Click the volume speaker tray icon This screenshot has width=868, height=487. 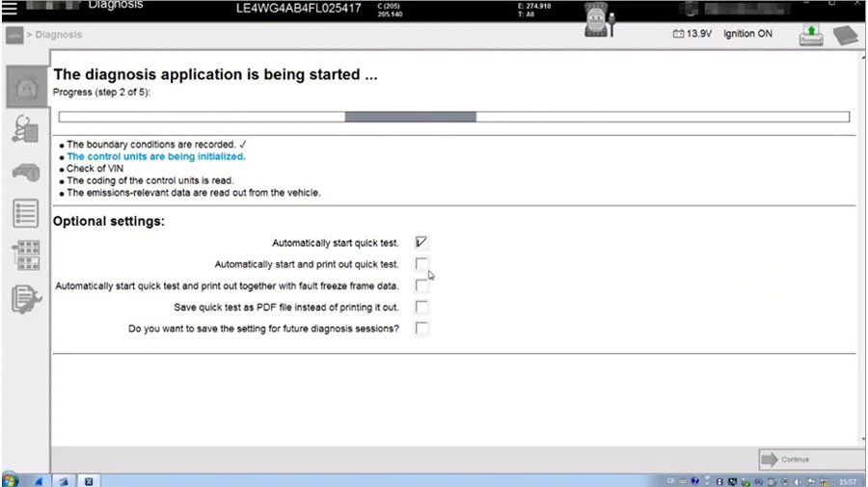pyautogui.click(x=798, y=482)
